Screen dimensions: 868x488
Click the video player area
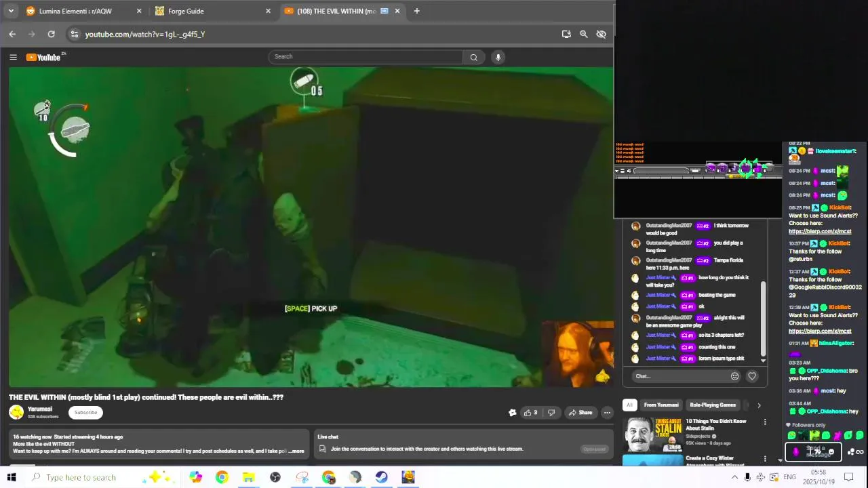click(311, 227)
